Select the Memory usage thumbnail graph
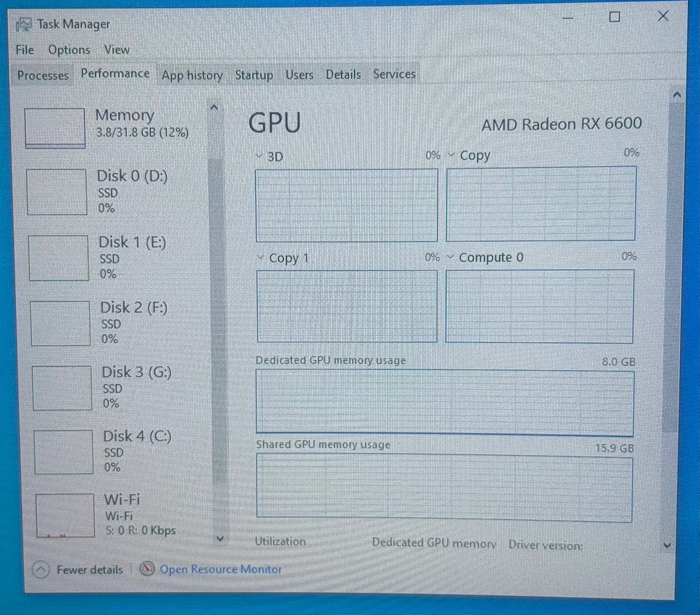The width and height of the screenshot is (700, 615). (x=55, y=128)
